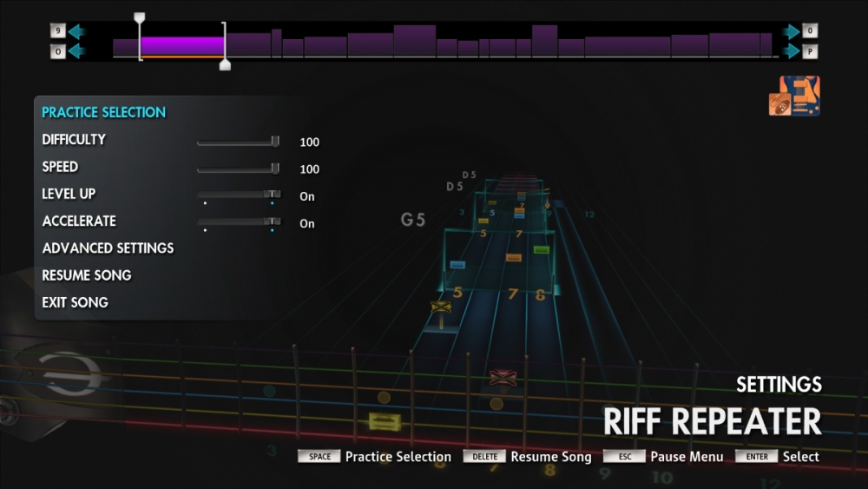This screenshot has width=868, height=489.
Task: Select the Practice Selection menu item
Action: coord(103,112)
